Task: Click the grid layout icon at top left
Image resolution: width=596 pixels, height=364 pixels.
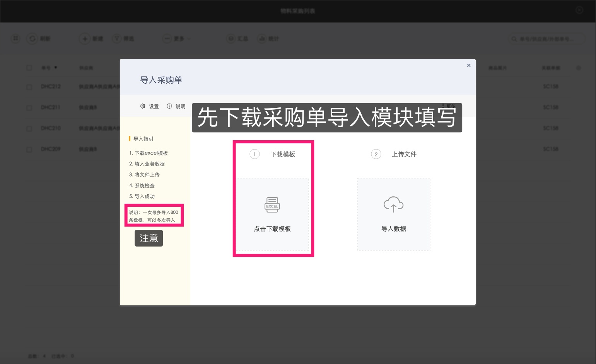Action: click(15, 39)
